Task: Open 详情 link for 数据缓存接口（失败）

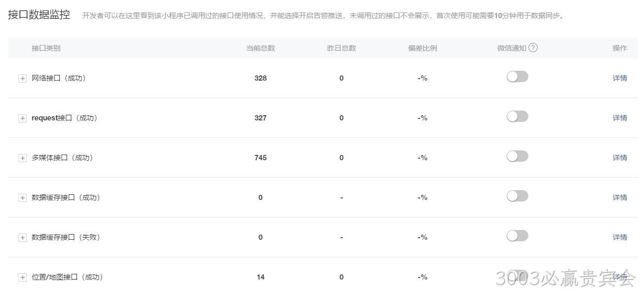Action: point(620,237)
